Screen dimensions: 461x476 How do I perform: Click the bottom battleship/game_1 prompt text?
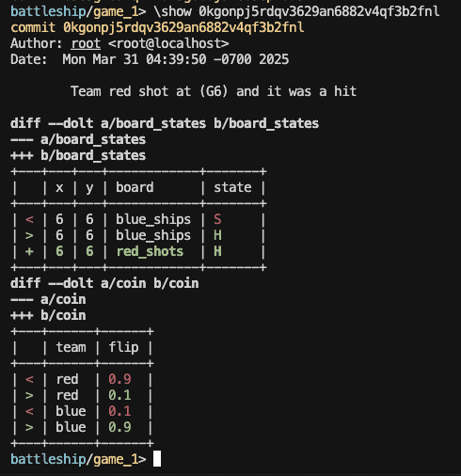tap(78, 459)
